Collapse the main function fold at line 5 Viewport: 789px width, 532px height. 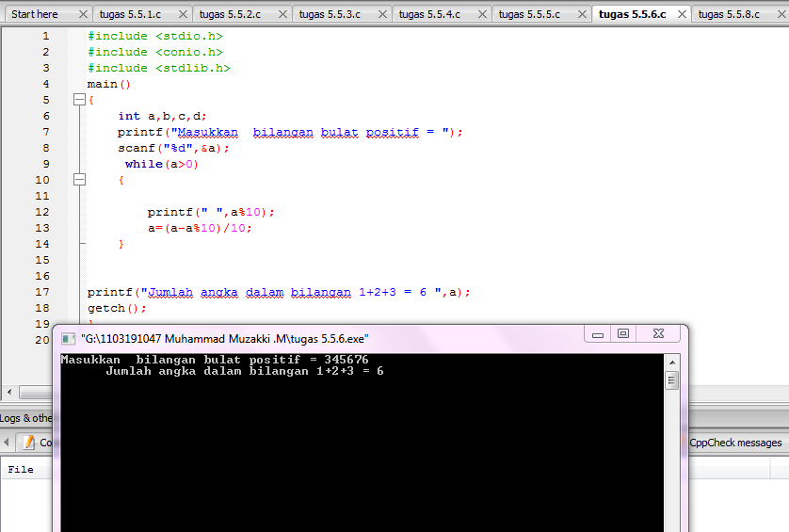79,100
